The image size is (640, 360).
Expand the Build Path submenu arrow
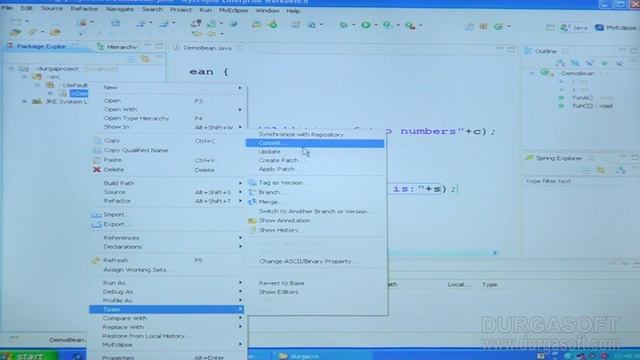click(x=240, y=183)
